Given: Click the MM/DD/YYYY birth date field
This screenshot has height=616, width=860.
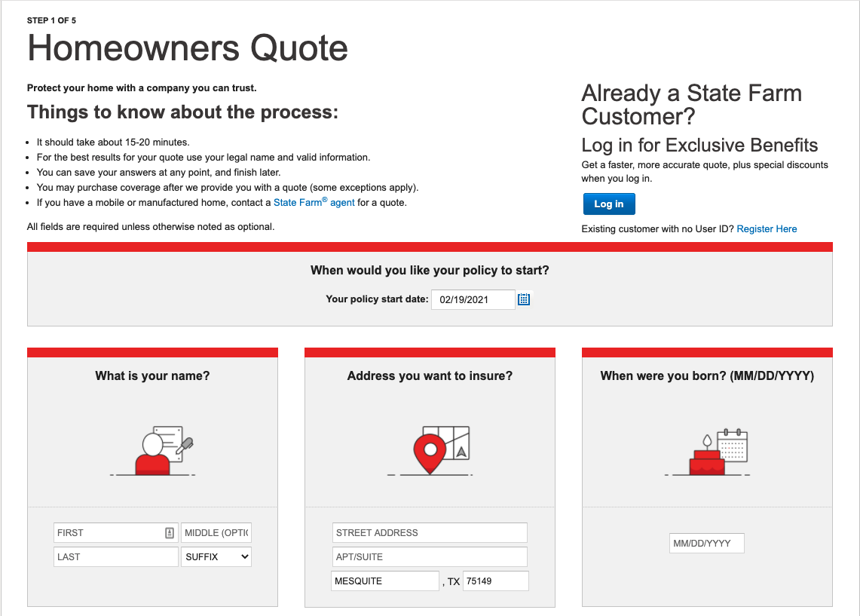Looking at the screenshot, I should click(706, 543).
